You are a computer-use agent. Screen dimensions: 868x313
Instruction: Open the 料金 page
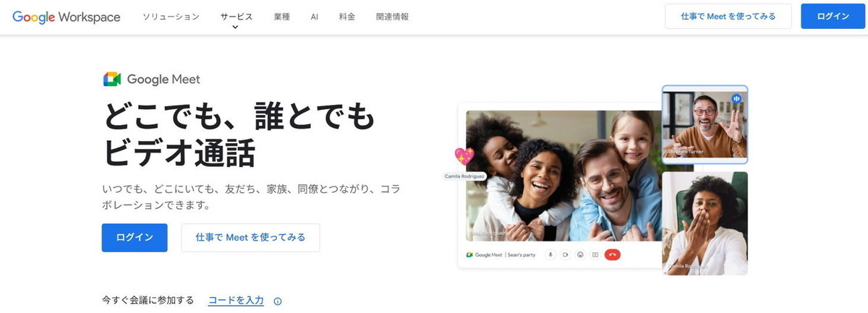pos(347,17)
